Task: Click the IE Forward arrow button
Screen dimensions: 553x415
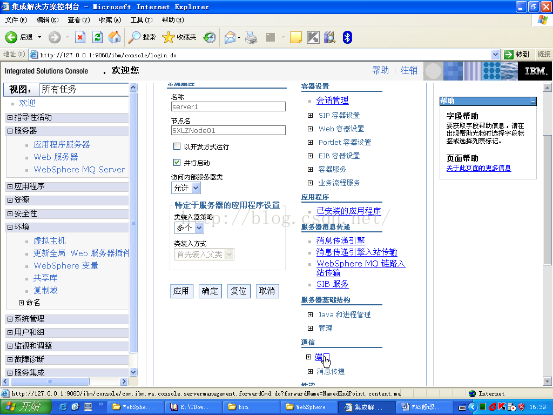Action: pyautogui.click(x=54, y=37)
